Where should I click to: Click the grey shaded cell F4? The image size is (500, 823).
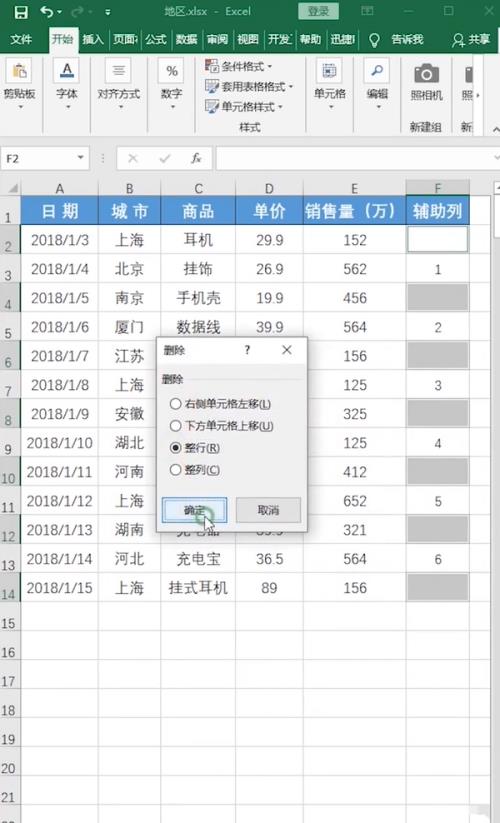(x=437, y=298)
